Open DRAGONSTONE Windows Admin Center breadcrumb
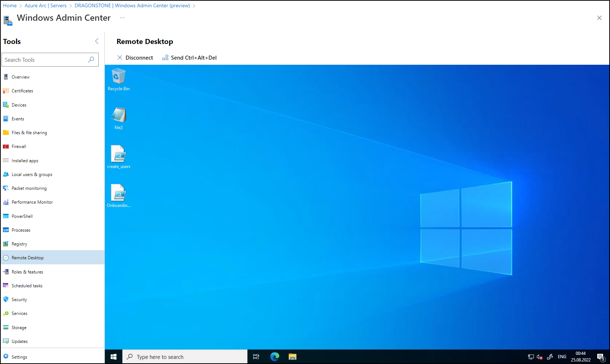 pos(132,5)
